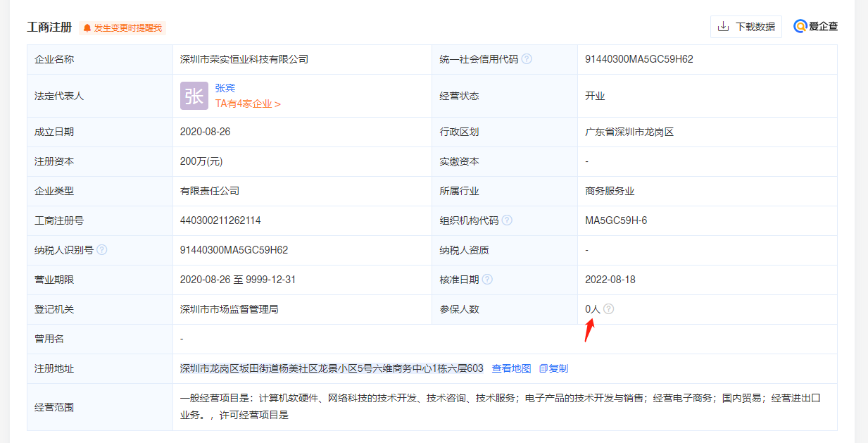Viewport: 868px width, 443px height.
Task: Click the 经营范围 description text
Action: click(x=500, y=406)
